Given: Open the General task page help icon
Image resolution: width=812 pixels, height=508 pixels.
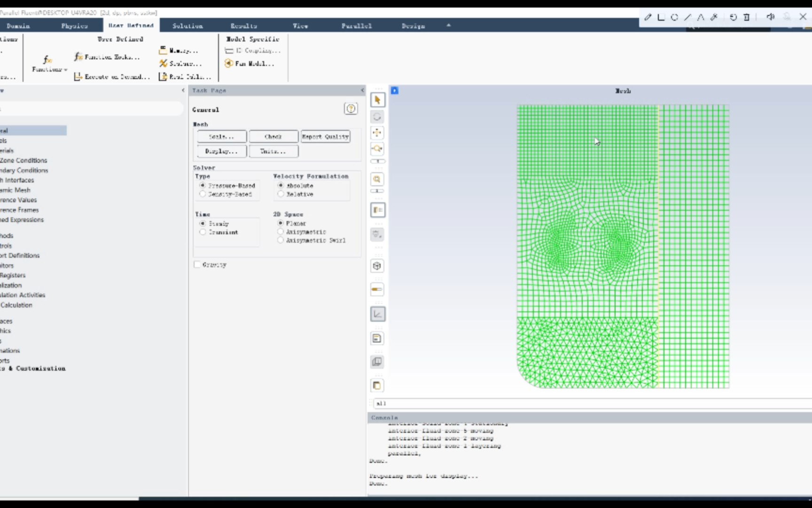Looking at the screenshot, I should tap(351, 109).
